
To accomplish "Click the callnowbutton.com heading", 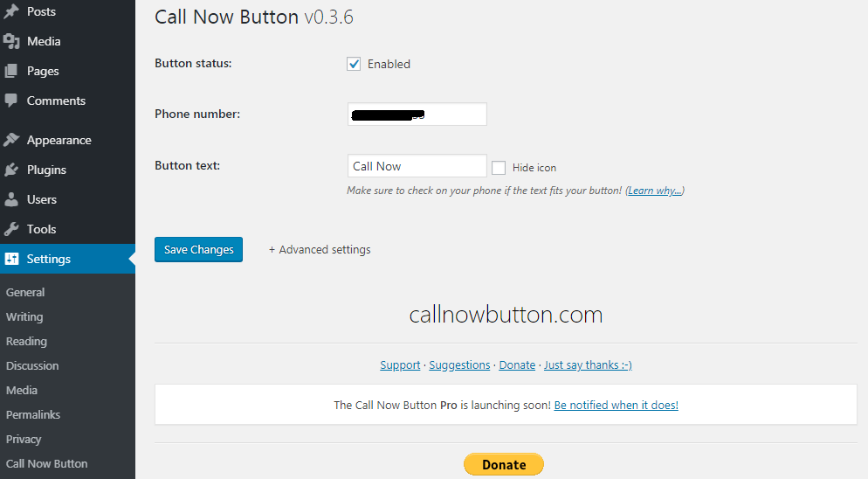I will click(x=506, y=315).
